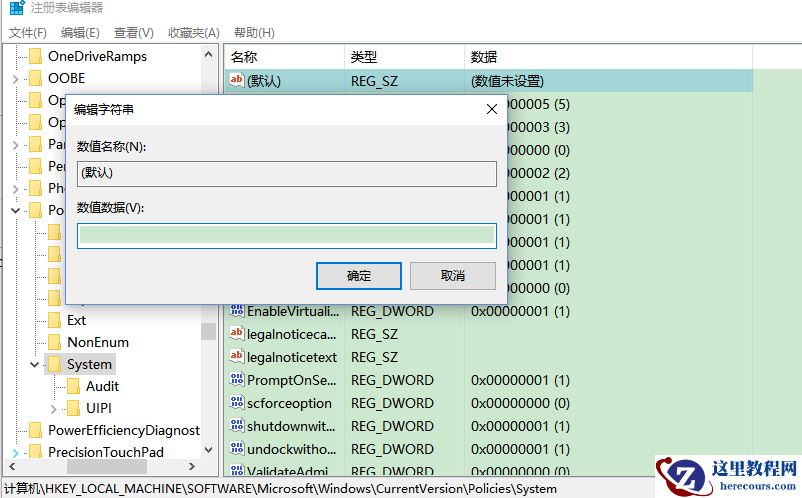The height and width of the screenshot is (498, 802).
Task: Click the registry path in status bar
Action: (280, 489)
